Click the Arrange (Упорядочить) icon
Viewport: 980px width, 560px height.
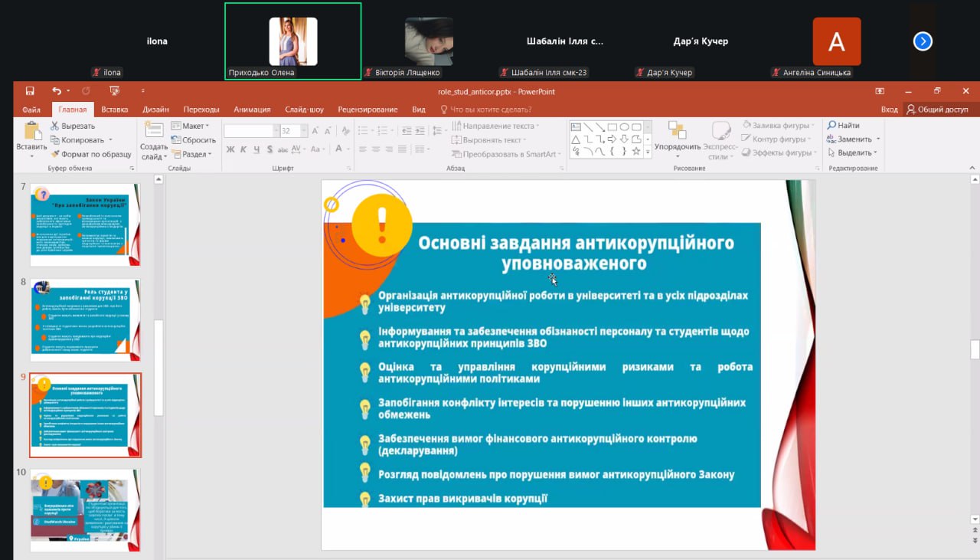[677, 131]
